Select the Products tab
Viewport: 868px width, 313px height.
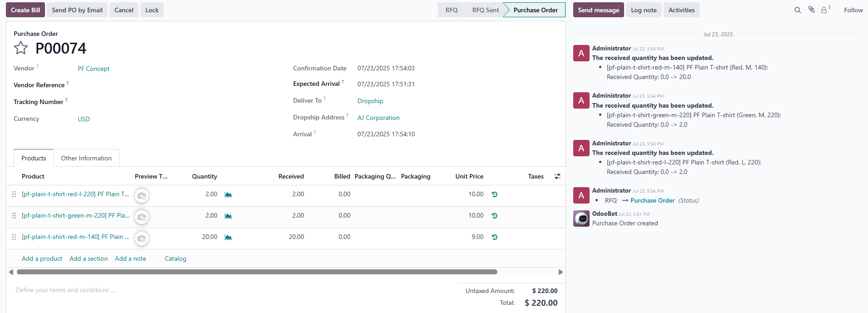34,158
